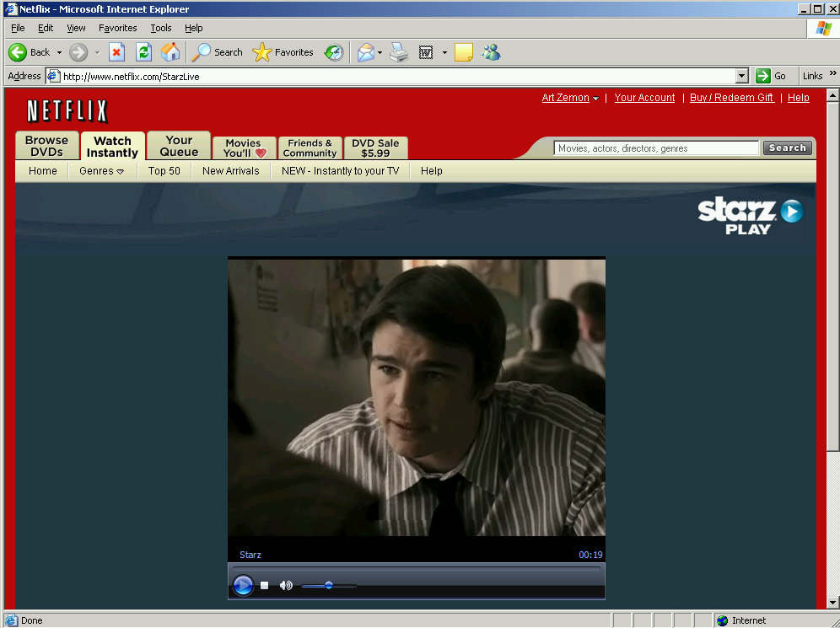Click the Back arrow icon

pyautogui.click(x=18, y=52)
